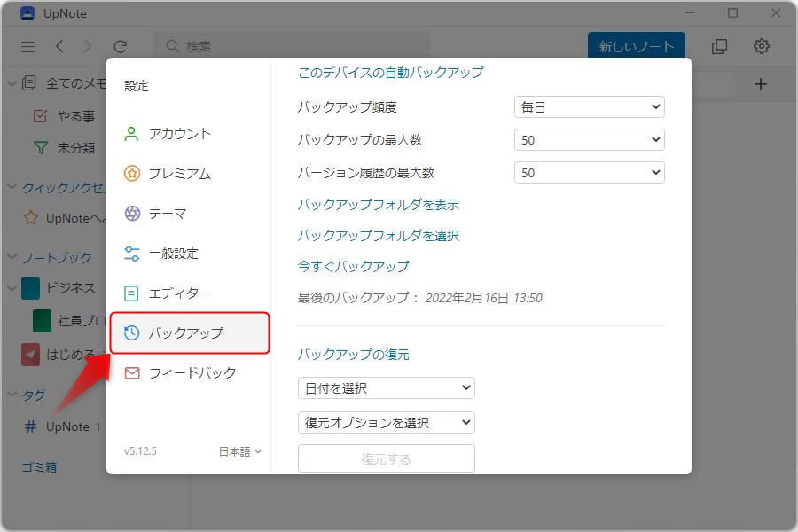
Task: Open the フィードバック settings tab
Action: (190, 373)
